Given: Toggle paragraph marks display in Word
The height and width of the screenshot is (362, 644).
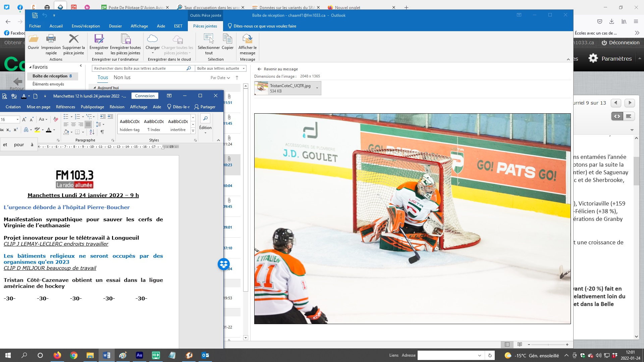Looking at the screenshot, I should (102, 132).
